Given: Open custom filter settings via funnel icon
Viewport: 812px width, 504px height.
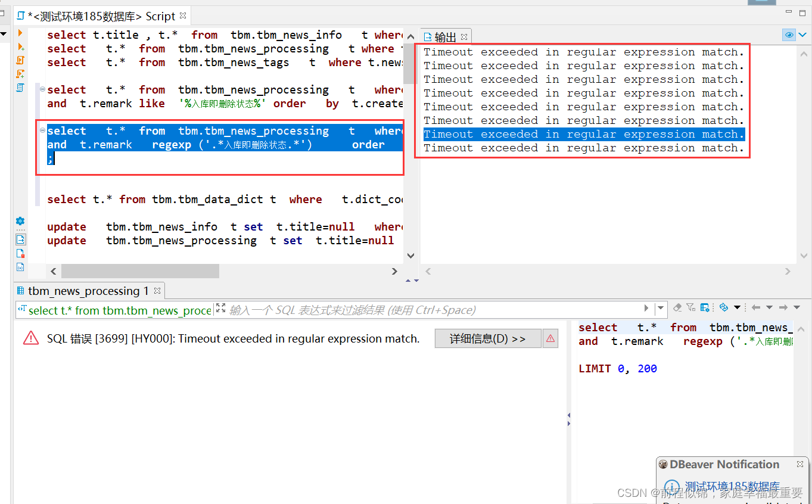Looking at the screenshot, I should click(690, 307).
